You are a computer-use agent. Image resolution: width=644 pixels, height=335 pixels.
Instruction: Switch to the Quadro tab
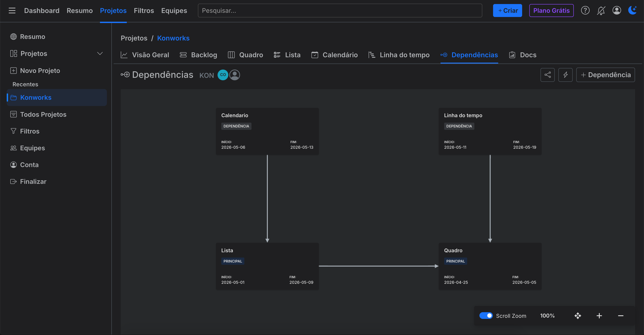pos(245,55)
